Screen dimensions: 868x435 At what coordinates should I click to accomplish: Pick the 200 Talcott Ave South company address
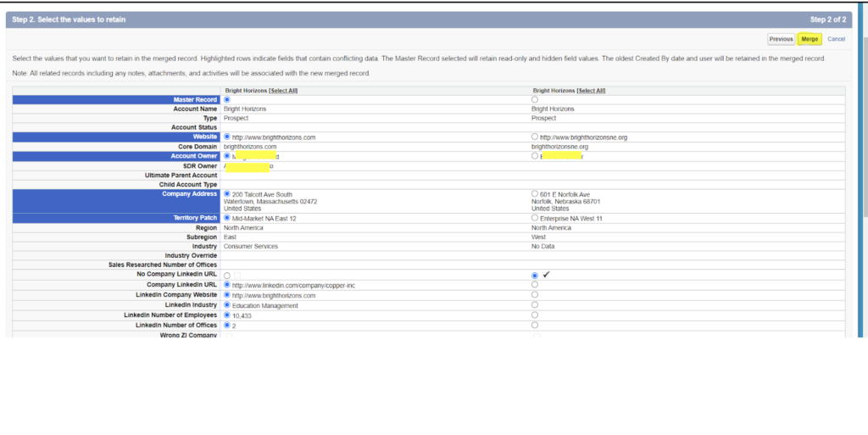pyautogui.click(x=227, y=193)
